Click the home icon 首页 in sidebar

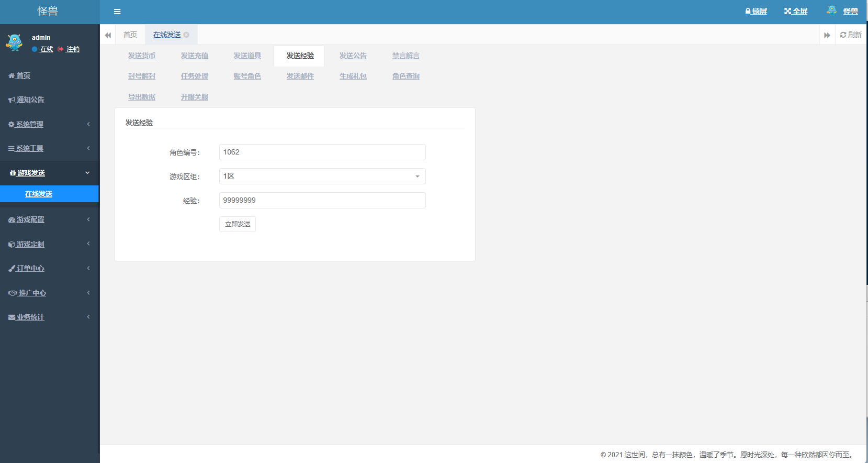coord(19,76)
